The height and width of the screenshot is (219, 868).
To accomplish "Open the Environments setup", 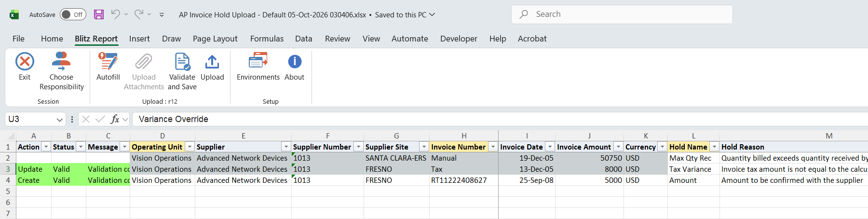I will 258,67.
